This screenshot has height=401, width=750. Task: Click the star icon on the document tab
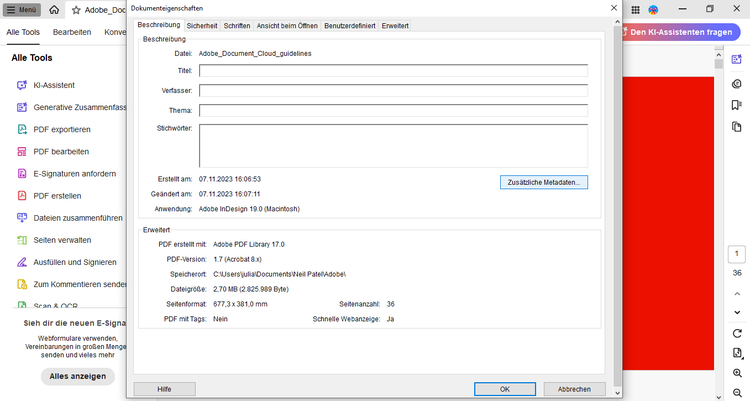[76, 10]
